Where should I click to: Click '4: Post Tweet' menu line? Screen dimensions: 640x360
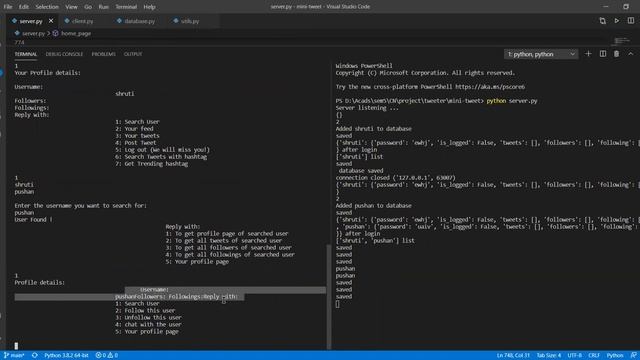136,142
